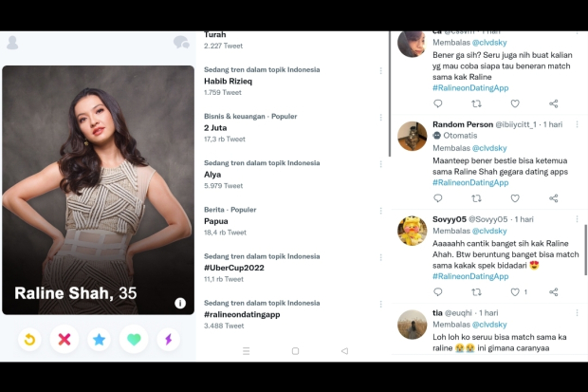The image size is (588, 392).
Task: Tap the purple lightning boost button
Action: pyautogui.click(x=168, y=339)
